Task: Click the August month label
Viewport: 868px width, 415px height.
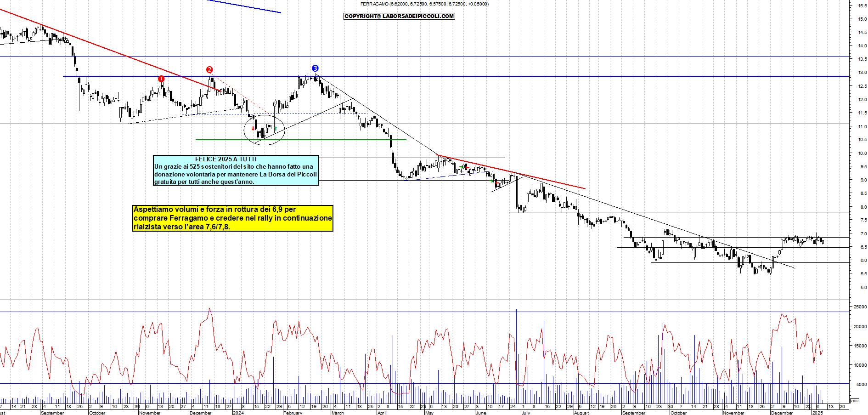Action: point(581,413)
